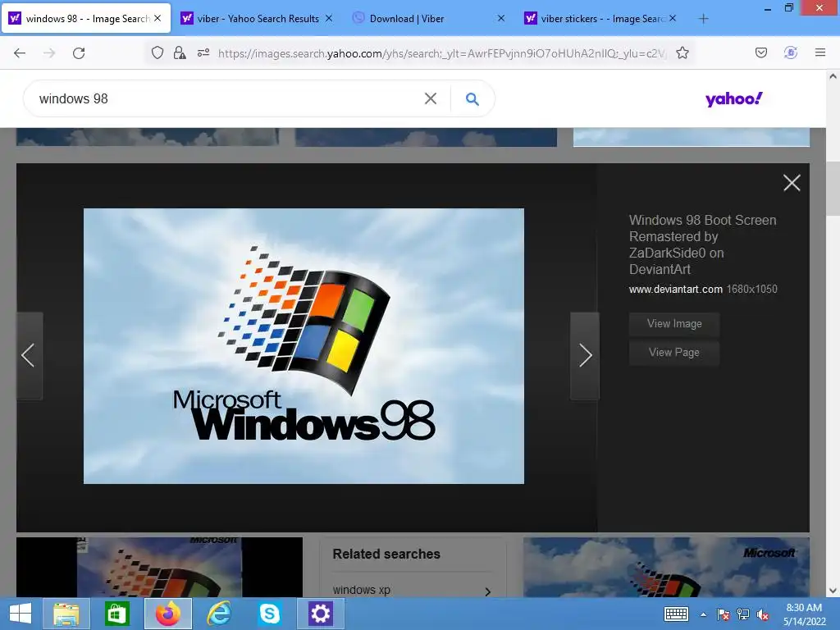Open related search windows xp

(x=362, y=590)
